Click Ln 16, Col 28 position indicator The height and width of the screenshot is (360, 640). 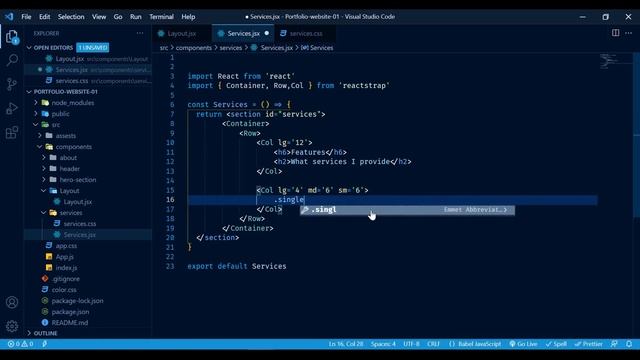coord(346,344)
